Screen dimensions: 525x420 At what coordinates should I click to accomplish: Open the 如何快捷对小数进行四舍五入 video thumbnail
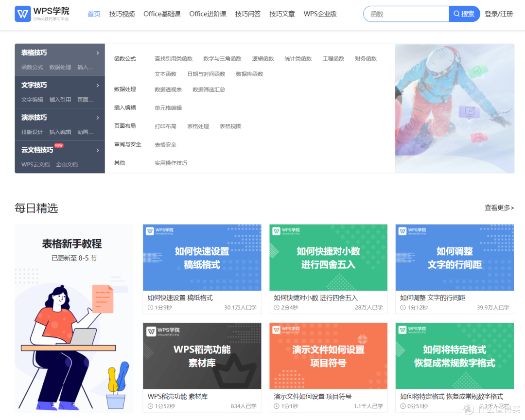(x=329, y=258)
